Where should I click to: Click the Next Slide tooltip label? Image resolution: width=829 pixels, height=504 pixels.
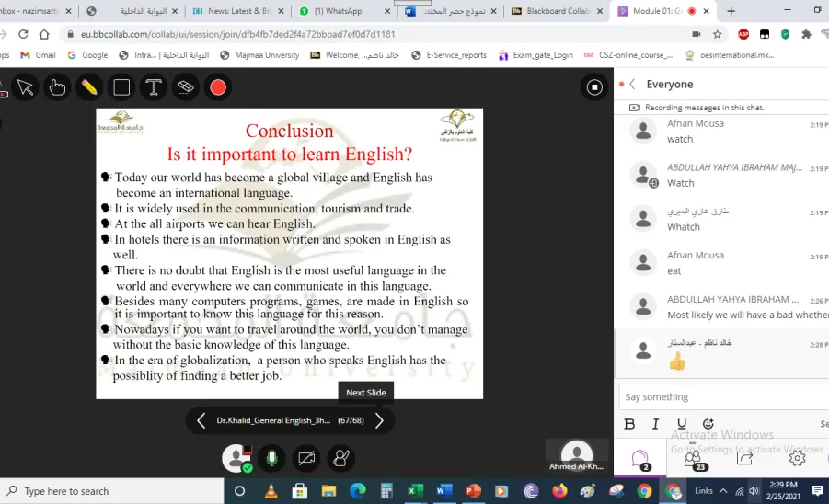366,393
